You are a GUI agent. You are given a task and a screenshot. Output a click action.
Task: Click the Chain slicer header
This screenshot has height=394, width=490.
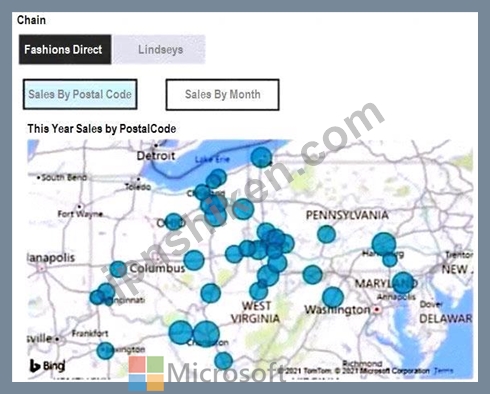[x=31, y=20]
